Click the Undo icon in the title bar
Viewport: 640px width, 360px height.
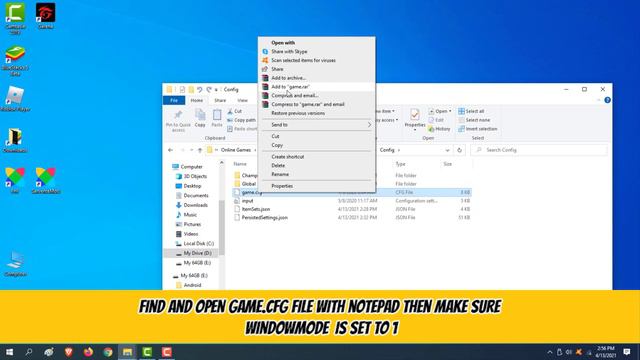coord(200,89)
